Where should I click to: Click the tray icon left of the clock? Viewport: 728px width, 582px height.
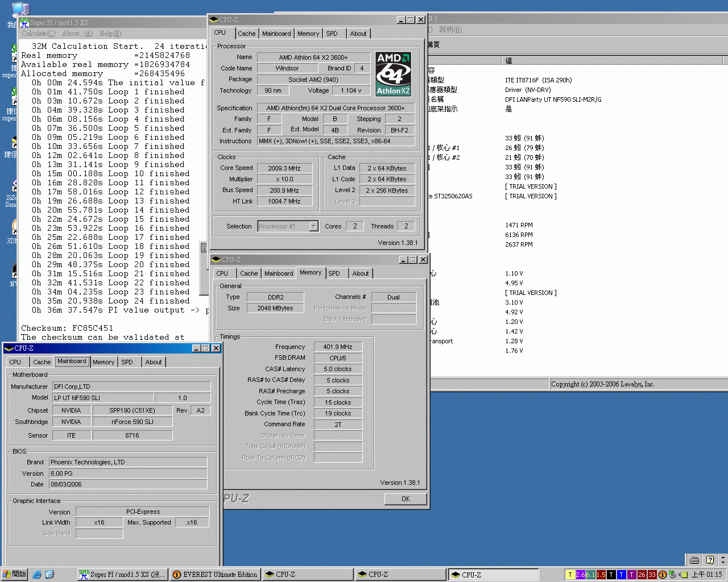pyautogui.click(x=683, y=575)
